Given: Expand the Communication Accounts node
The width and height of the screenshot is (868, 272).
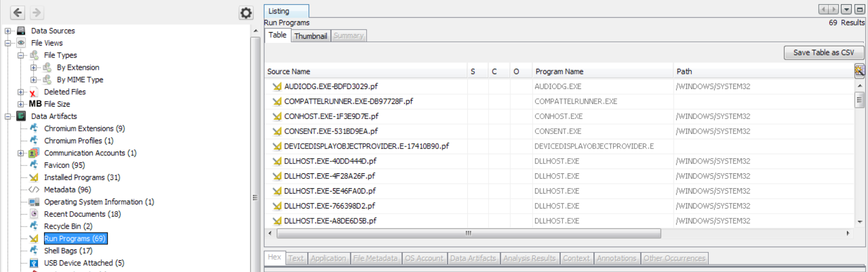Looking at the screenshot, I should click(21, 153).
